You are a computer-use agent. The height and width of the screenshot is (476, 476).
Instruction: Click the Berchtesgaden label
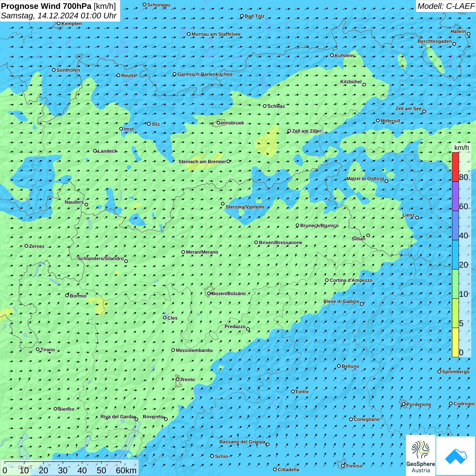coord(435,41)
